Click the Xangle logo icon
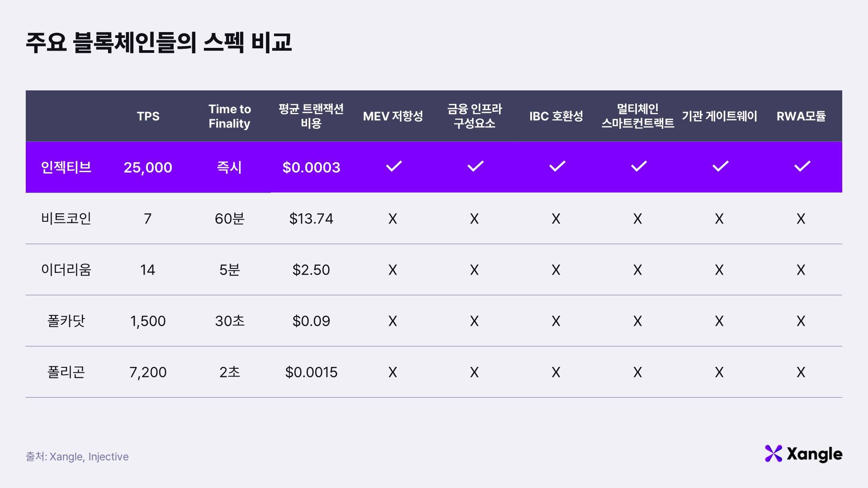The image size is (868, 488). pos(773,454)
